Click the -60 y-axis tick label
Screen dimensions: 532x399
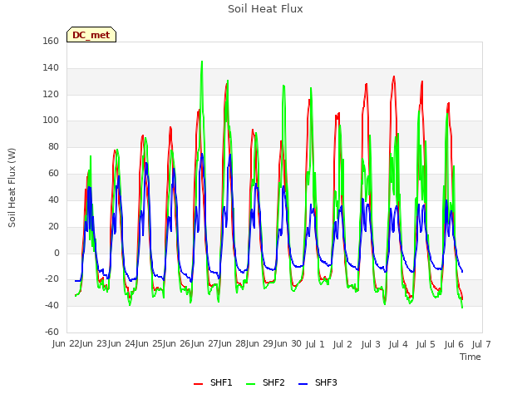tap(52, 332)
